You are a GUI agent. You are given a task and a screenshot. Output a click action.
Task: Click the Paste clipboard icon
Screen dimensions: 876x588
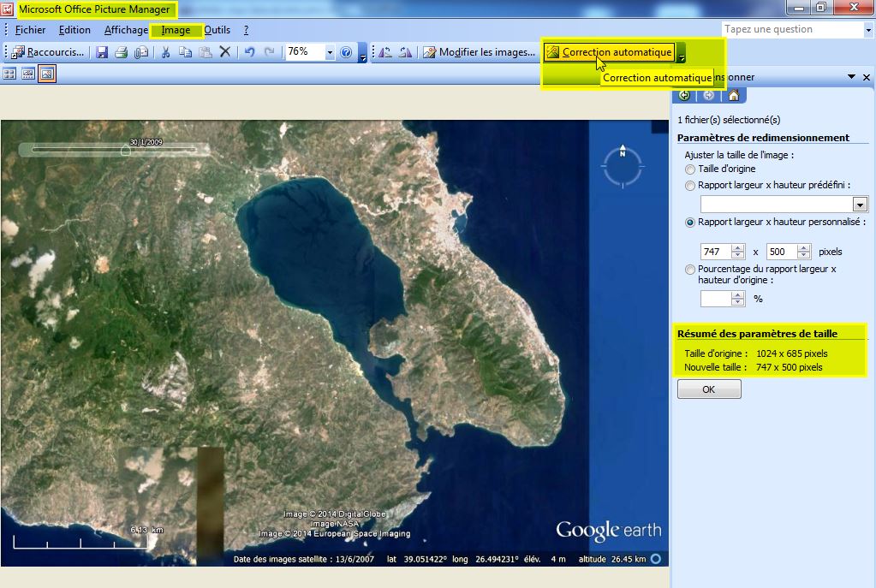point(206,52)
